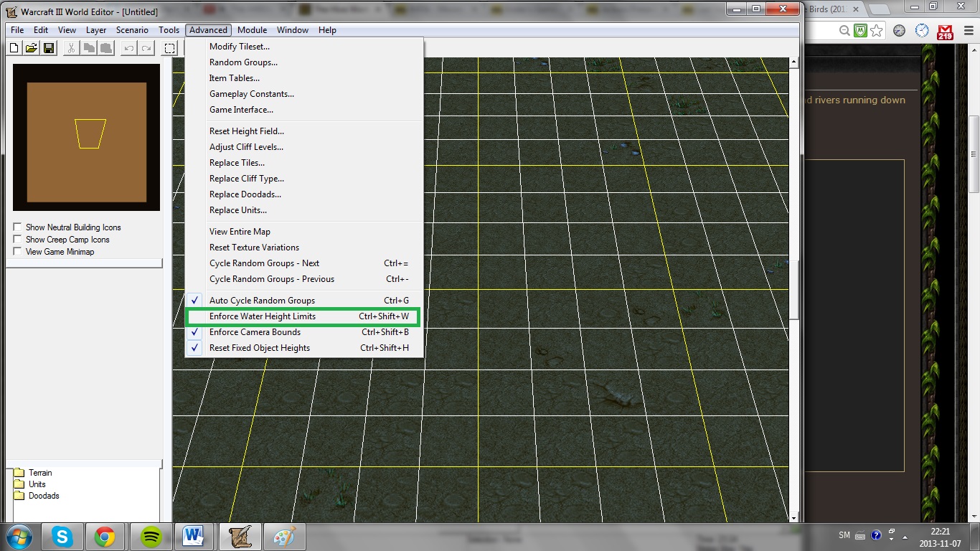Enable Show Neutral Building Icons checkbox
Image resolution: width=980 pixels, height=551 pixels.
click(18, 227)
